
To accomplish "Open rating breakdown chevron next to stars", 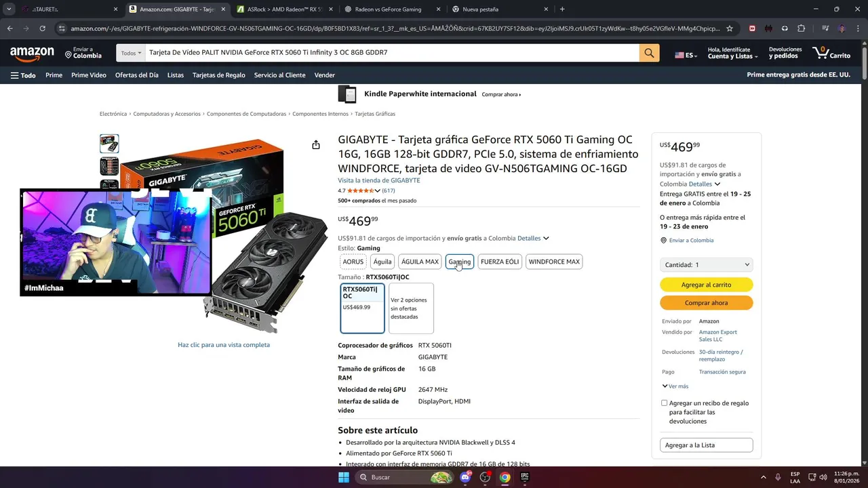I will [377, 190].
